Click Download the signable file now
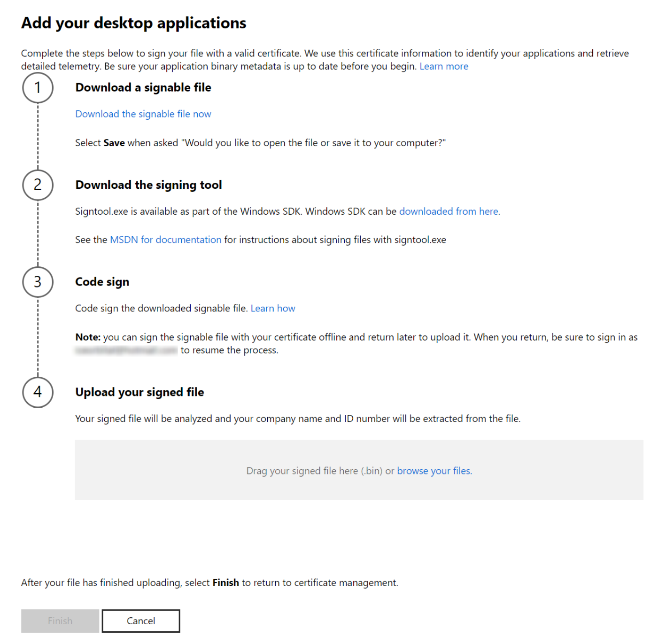Viewport: 666px width, 644px height. (x=143, y=114)
